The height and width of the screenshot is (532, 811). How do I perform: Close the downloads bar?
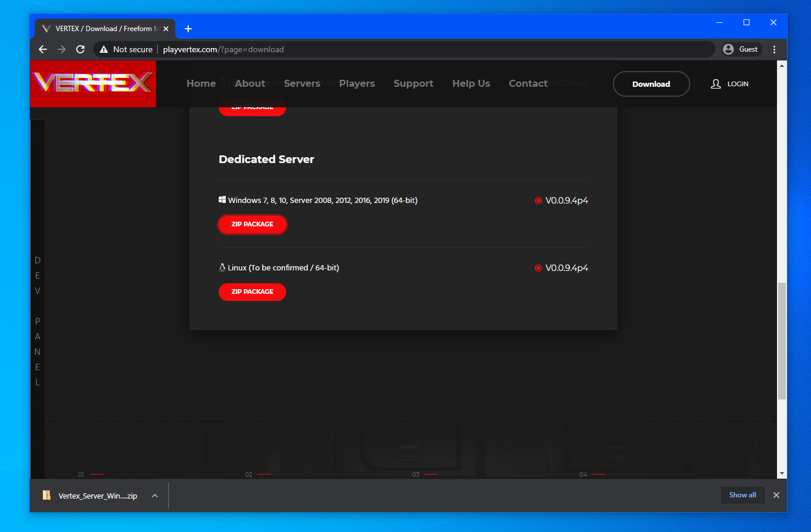coord(776,495)
